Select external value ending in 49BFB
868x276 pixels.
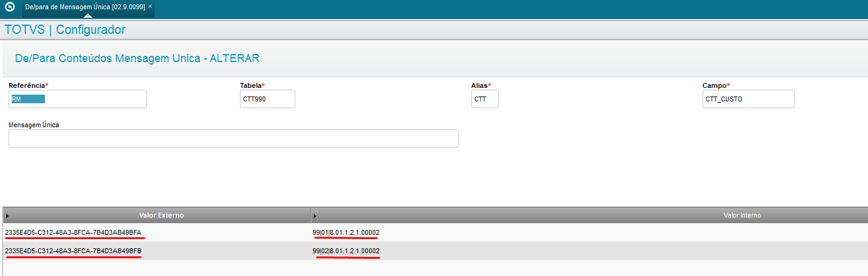tap(73, 251)
